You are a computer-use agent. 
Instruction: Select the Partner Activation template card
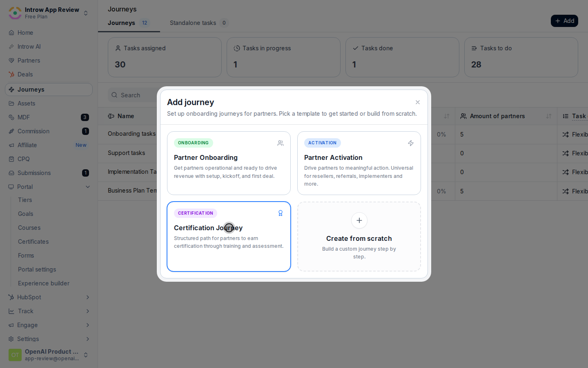(x=359, y=163)
